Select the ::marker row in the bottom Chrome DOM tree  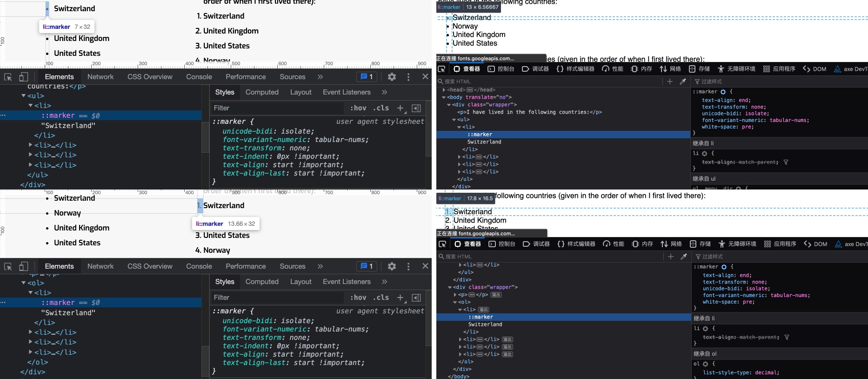pyautogui.click(x=101, y=303)
